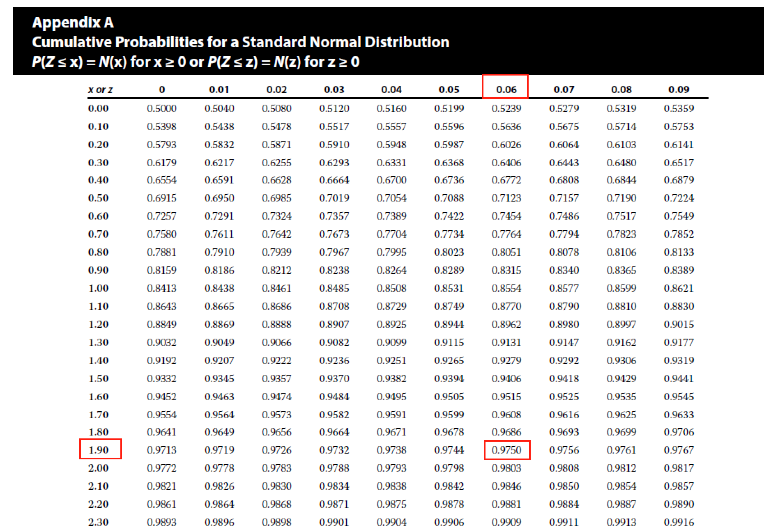Select value 0.9744 in row 1.90
This screenshot has height=532, width=764.
[x=449, y=450]
